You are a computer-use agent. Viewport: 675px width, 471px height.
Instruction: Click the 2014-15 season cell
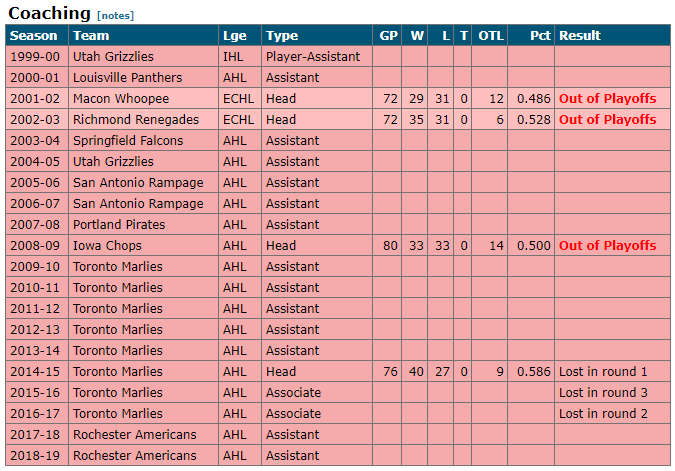click(35, 372)
